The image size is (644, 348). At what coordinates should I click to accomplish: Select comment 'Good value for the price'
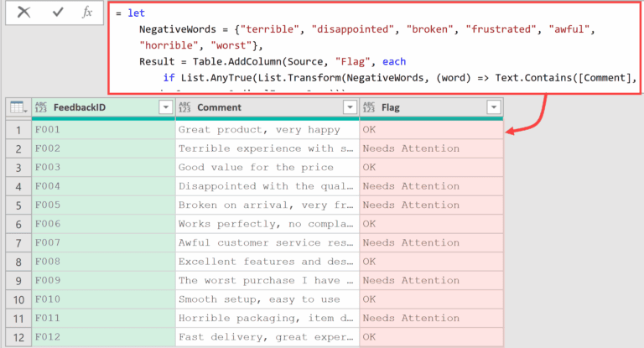[267, 168]
